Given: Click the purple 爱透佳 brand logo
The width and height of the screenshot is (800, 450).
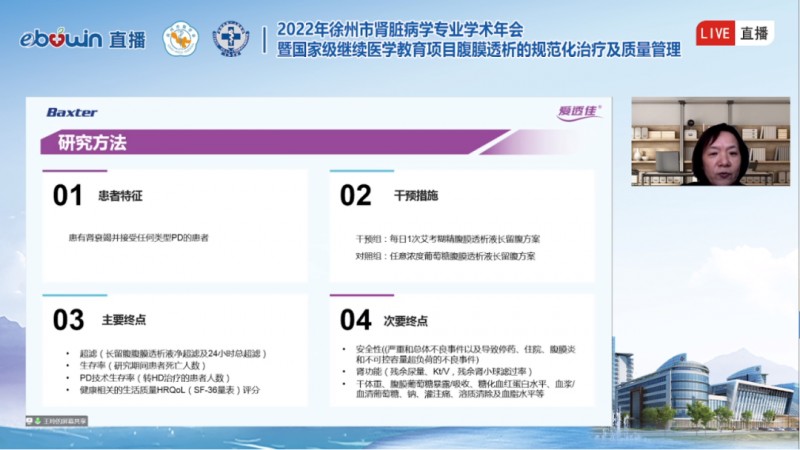Looking at the screenshot, I should [x=578, y=113].
